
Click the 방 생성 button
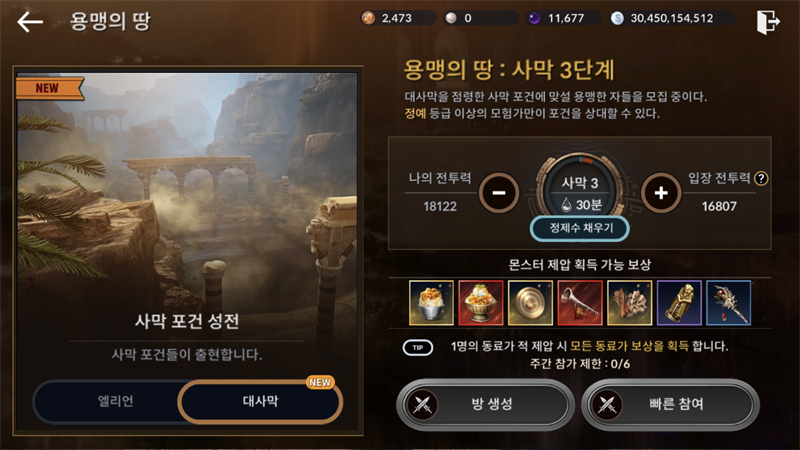coord(485,405)
